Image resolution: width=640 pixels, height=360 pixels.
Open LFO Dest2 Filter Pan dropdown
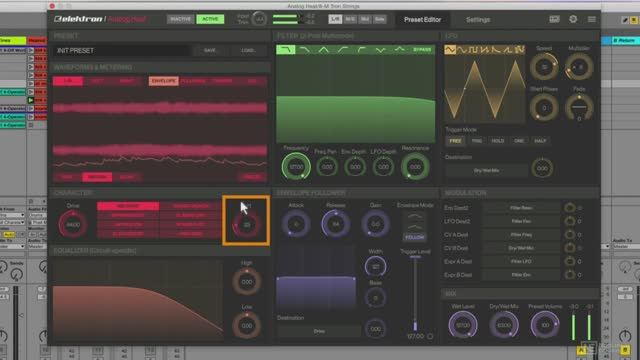coord(521,221)
